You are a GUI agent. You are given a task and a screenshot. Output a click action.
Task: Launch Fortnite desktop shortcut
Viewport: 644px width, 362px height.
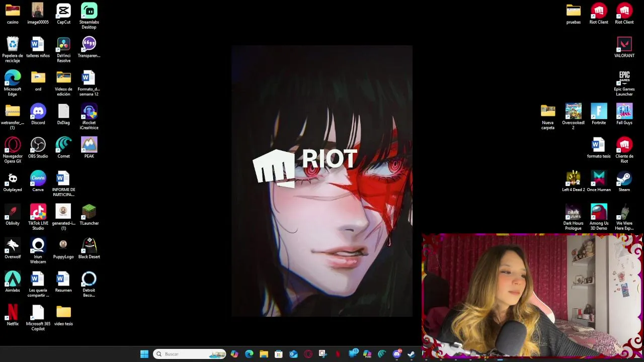coord(599,114)
